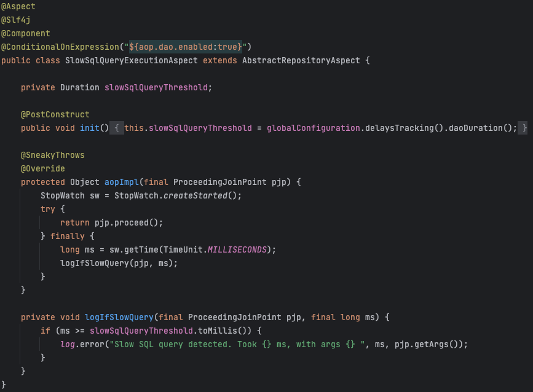Click the MILLISECONDS constant
The width and height of the screenshot is (533, 392).
pyautogui.click(x=237, y=249)
